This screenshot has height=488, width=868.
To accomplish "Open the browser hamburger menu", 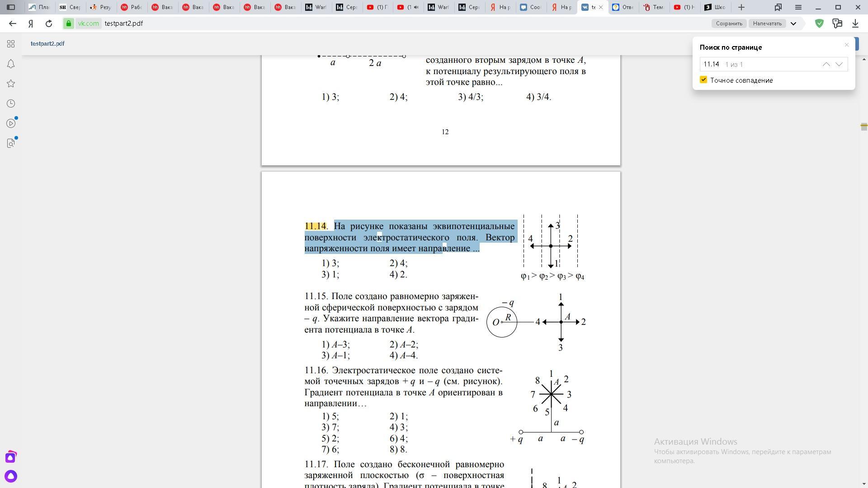I will click(798, 7).
